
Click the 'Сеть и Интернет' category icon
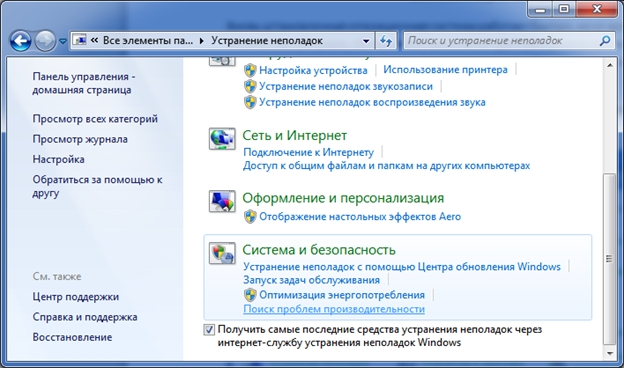click(x=222, y=138)
